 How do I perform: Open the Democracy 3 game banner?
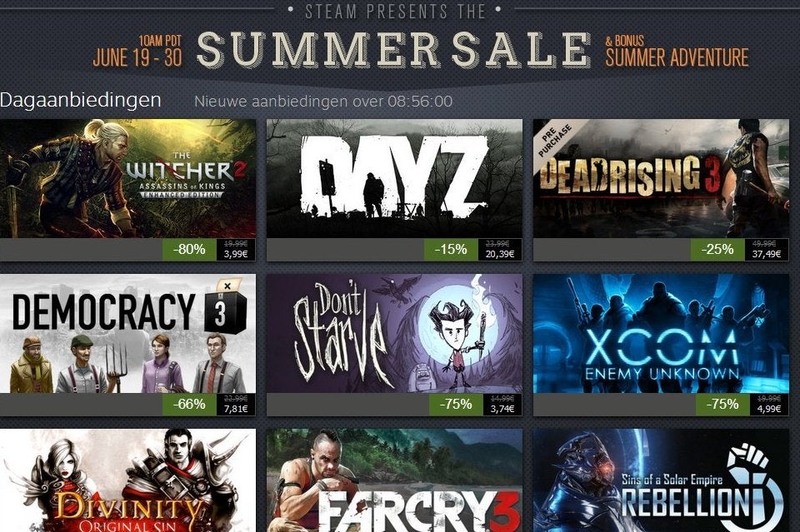tap(127, 333)
